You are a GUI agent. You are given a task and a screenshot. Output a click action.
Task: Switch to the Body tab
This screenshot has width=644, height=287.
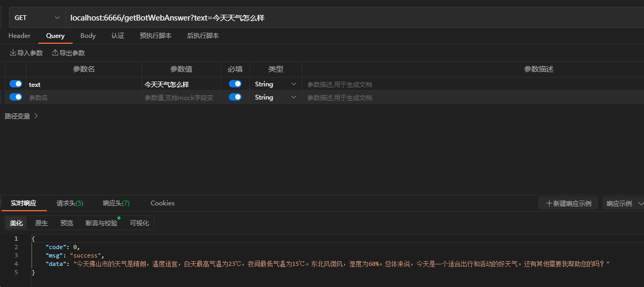coord(88,36)
